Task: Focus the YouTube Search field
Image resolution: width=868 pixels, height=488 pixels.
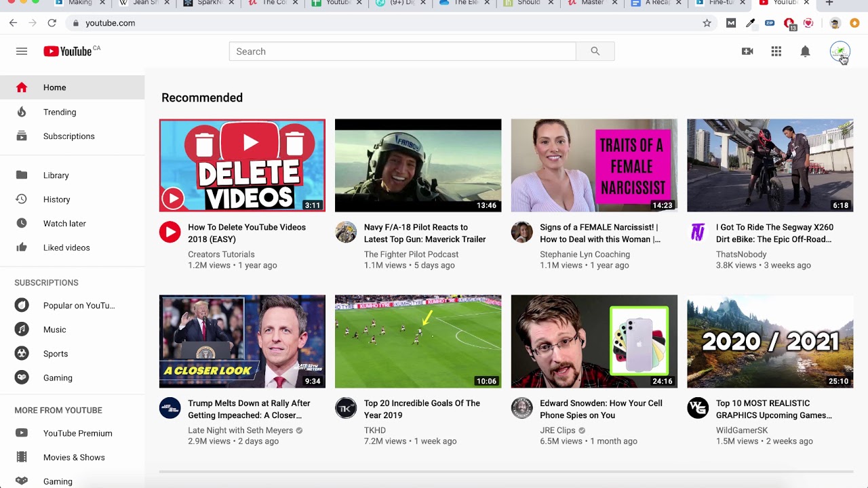Action: click(403, 52)
